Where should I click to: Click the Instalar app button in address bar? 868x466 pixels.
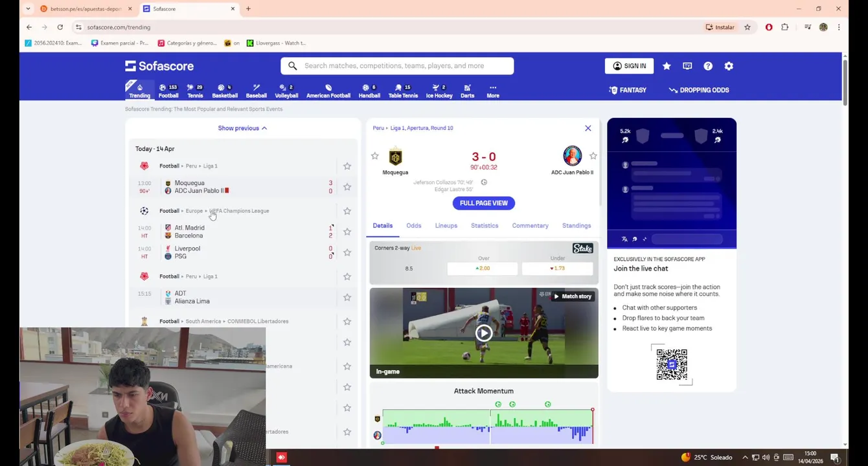tap(720, 27)
